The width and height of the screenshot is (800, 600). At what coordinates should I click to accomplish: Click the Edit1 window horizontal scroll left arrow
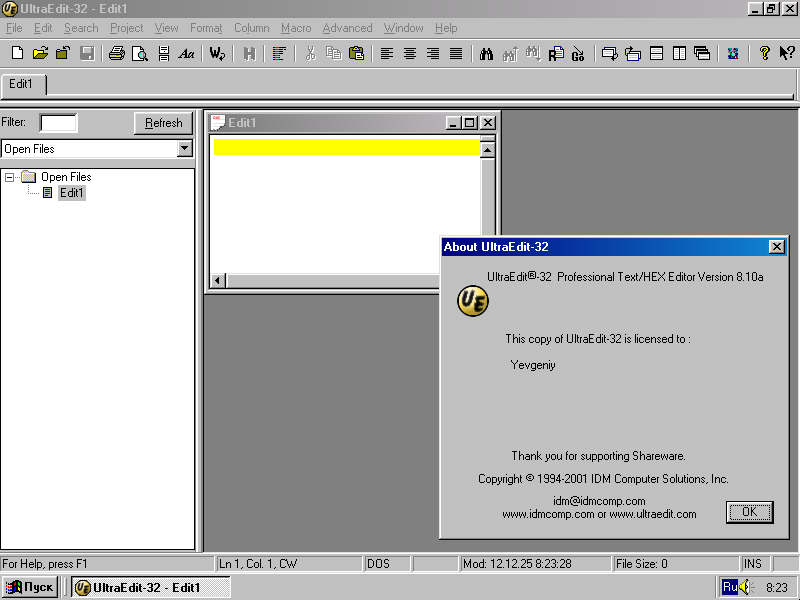point(218,280)
